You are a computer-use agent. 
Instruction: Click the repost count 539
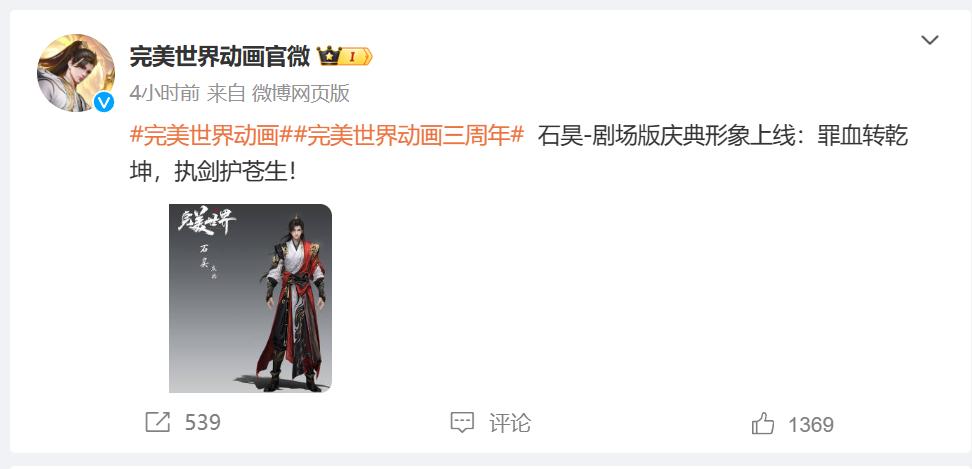click(x=203, y=423)
